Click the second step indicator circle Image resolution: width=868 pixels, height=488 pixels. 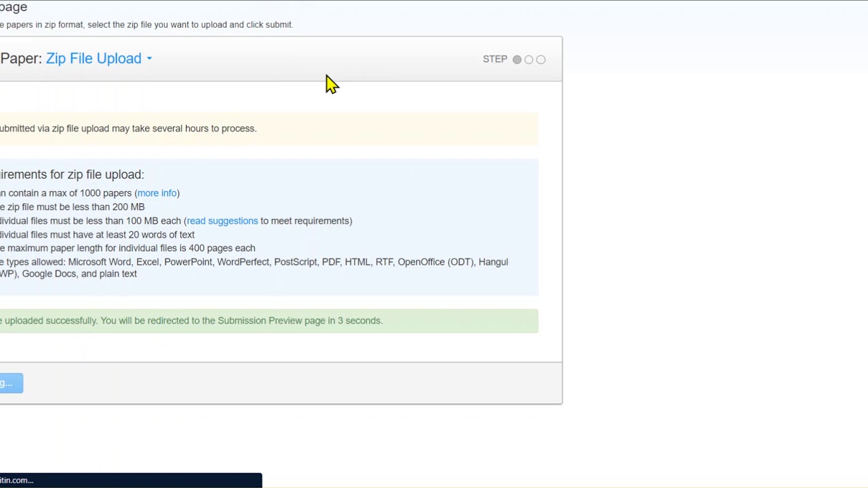529,60
